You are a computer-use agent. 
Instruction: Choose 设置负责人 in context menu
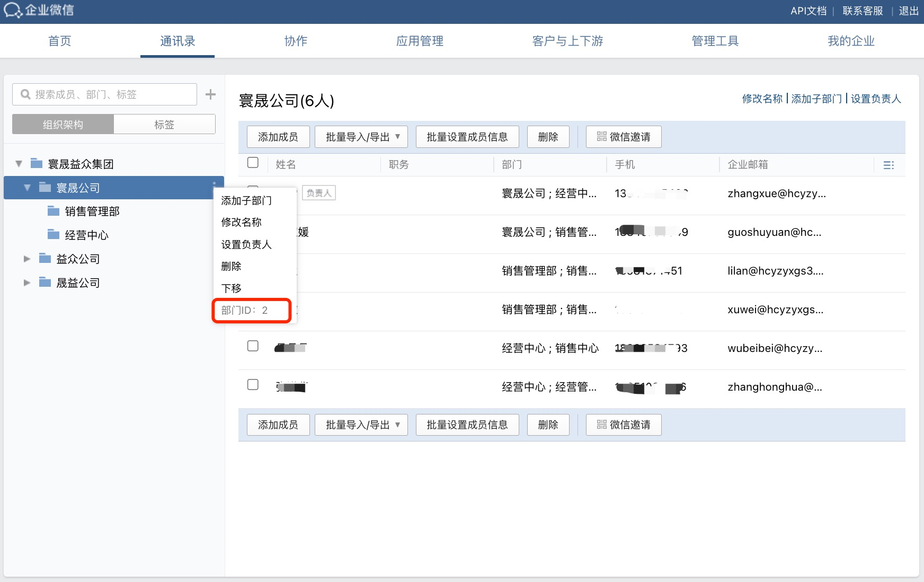coord(246,244)
